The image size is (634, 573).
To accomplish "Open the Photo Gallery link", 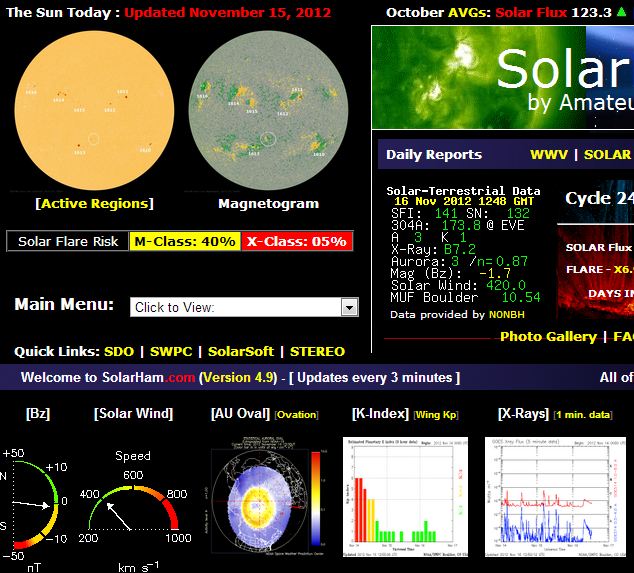I will click(x=548, y=336).
